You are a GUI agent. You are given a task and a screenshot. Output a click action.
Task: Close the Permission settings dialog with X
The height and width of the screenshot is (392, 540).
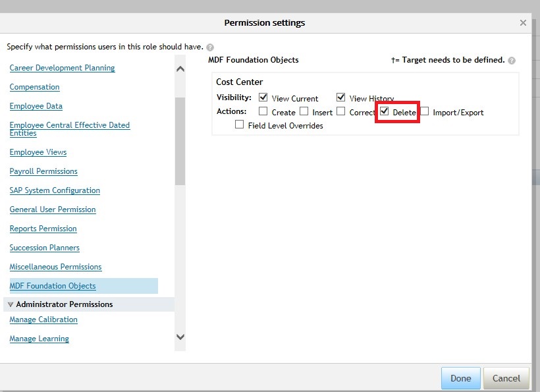pyautogui.click(x=523, y=23)
